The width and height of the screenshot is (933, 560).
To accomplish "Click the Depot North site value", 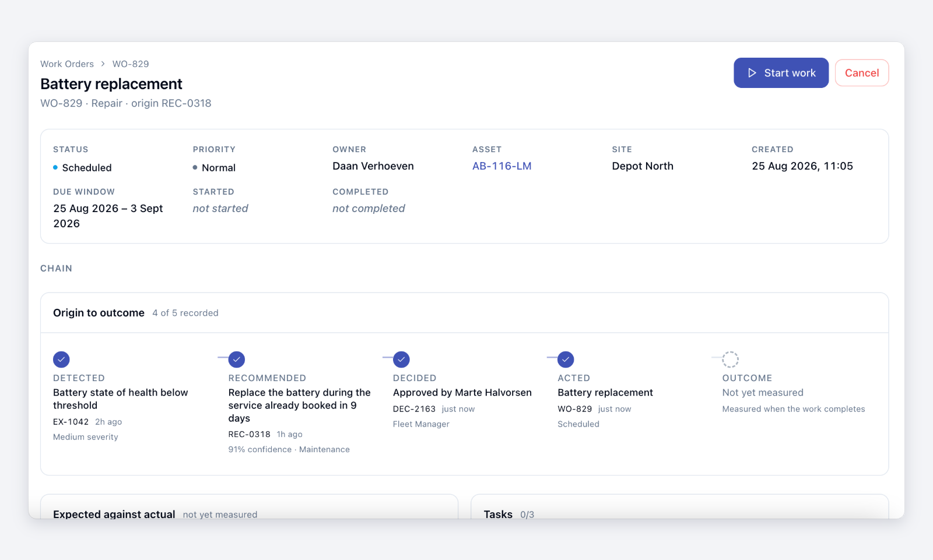I will tap(643, 166).
